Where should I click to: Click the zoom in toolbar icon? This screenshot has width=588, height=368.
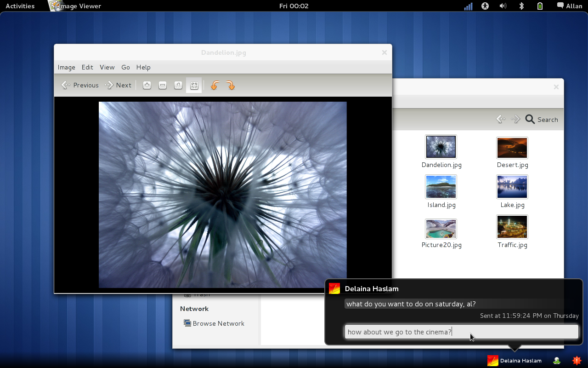point(147,86)
